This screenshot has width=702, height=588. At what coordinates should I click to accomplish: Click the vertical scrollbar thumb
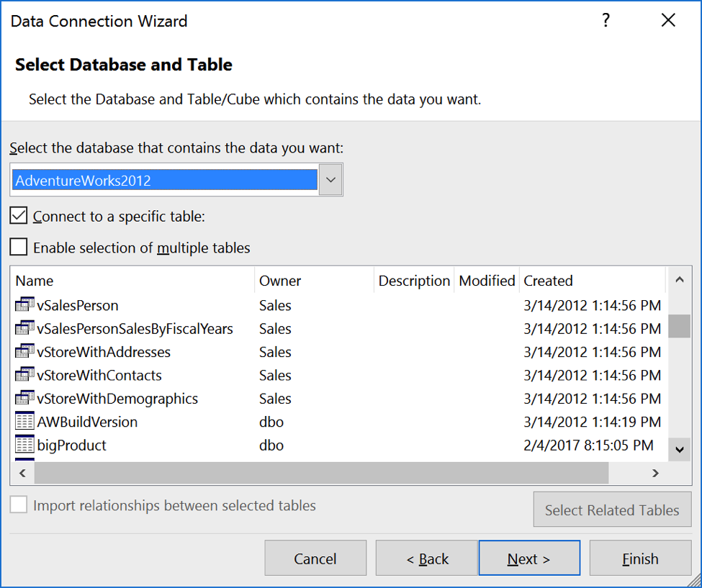click(x=680, y=326)
